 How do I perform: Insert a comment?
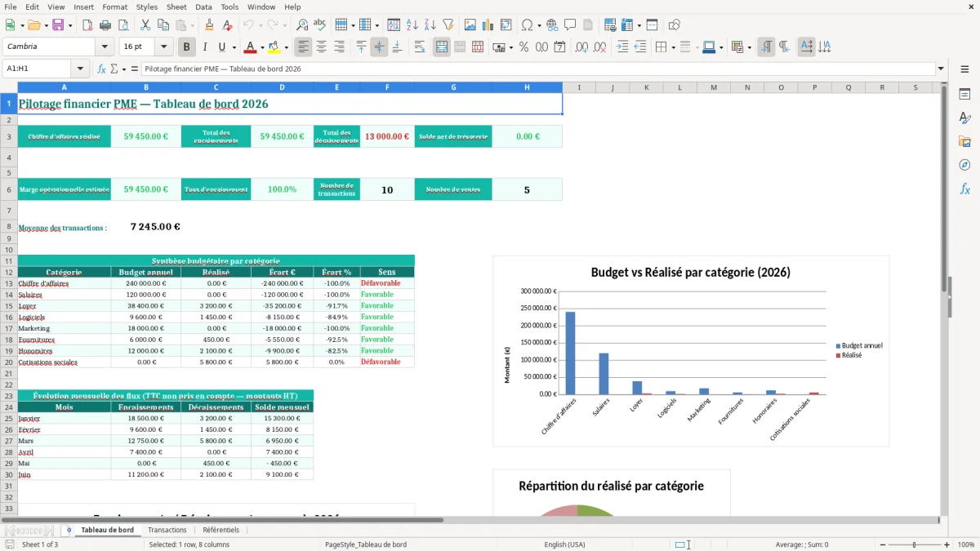pos(570,25)
